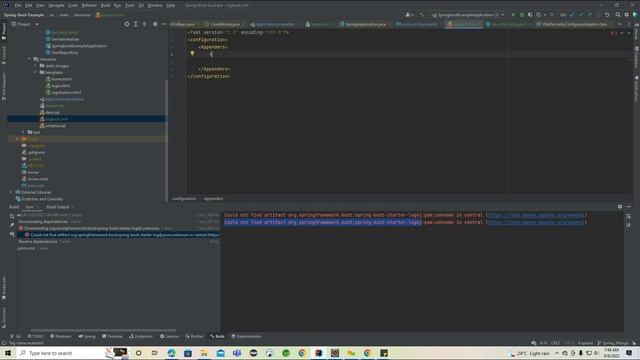Viewport: 640px width, 360px height.
Task: Click Run with Coverage icon
Action: tap(530, 15)
